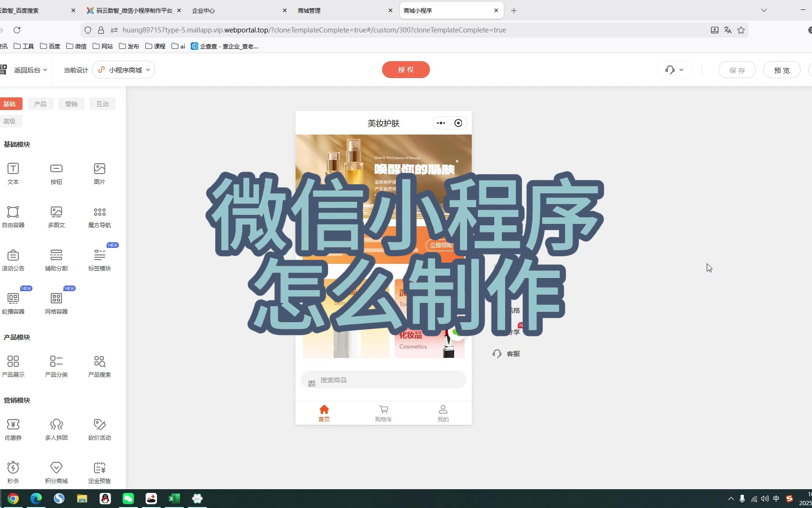Select the 购物车 bottom nav tab
Viewport: 812px width, 508px height.
pos(383,413)
